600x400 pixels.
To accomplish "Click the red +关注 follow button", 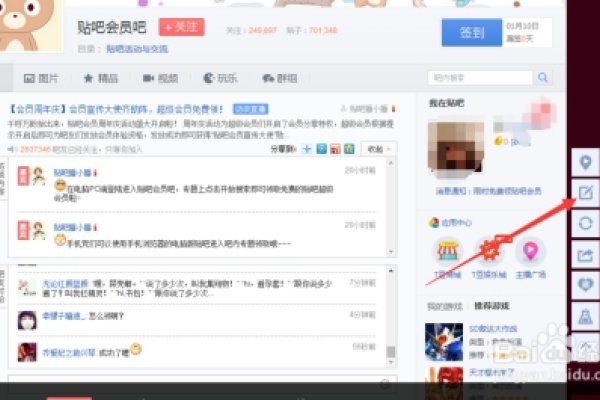I will (x=181, y=27).
